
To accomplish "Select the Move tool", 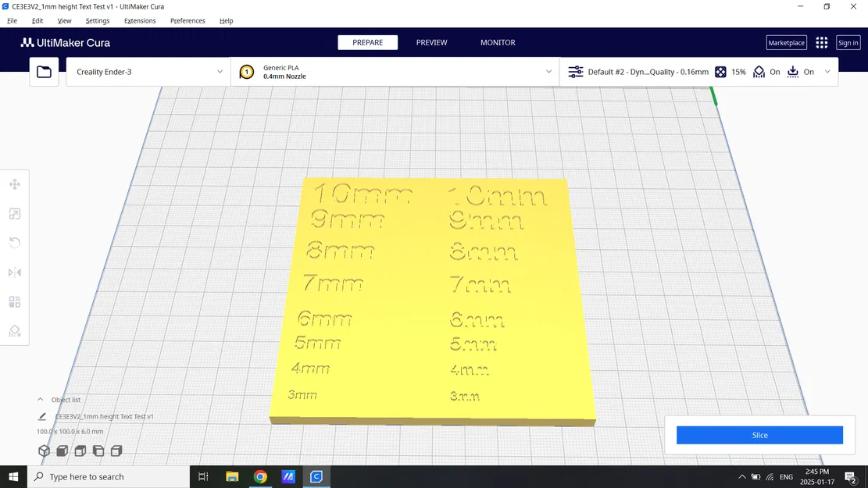I will [14, 184].
